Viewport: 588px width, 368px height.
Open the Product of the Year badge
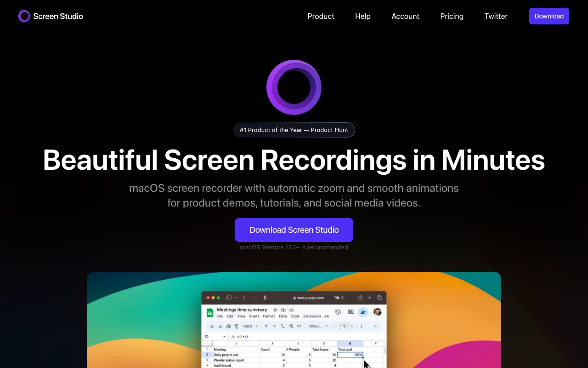294,130
